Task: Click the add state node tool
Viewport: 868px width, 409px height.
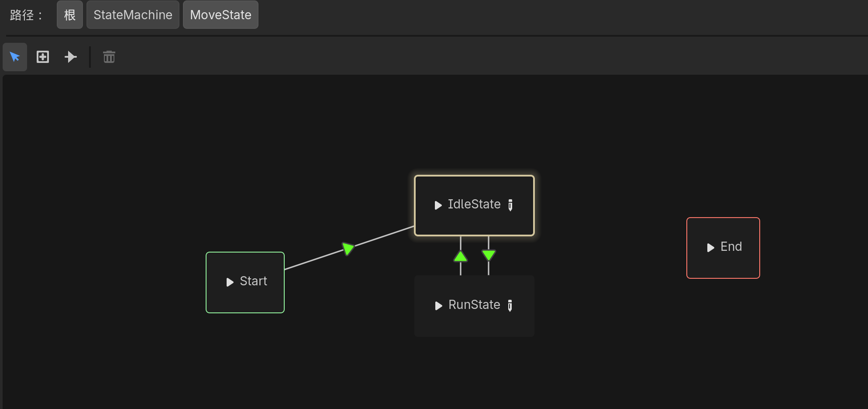Action: (x=43, y=57)
